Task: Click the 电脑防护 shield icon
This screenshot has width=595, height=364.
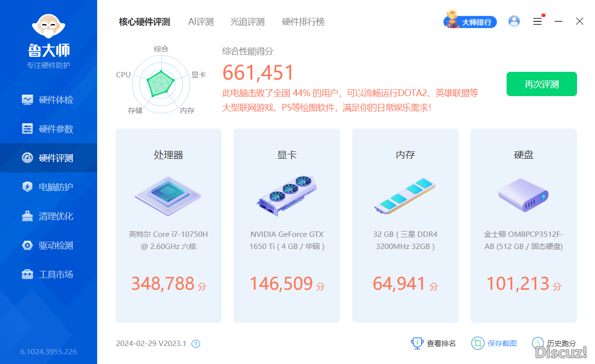Action: coord(28,187)
